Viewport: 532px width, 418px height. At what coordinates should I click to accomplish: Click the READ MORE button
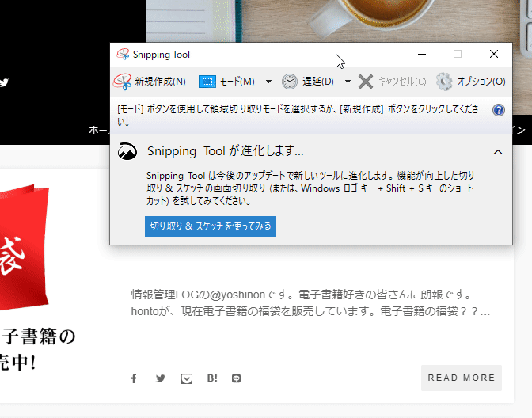coord(462,378)
